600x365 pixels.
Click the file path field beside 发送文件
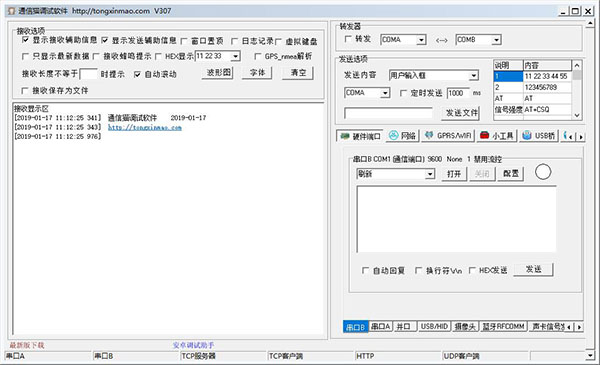tap(388, 113)
